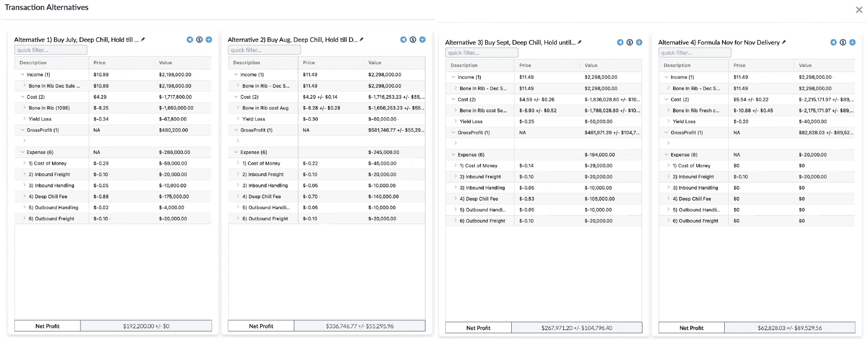Click the Price column header in Alternative 1

click(99, 63)
